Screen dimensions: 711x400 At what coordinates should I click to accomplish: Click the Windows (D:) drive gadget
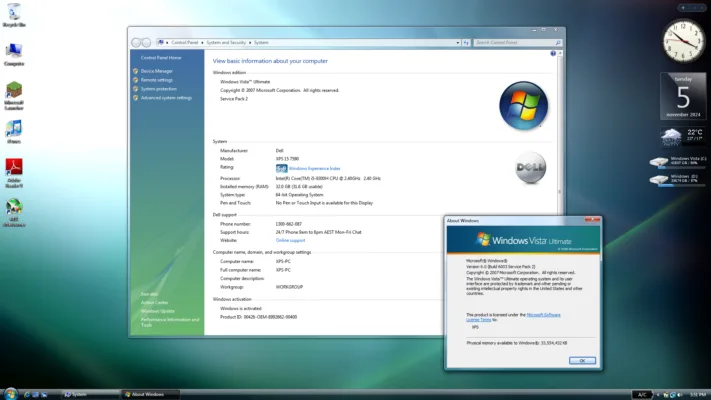pos(677,179)
